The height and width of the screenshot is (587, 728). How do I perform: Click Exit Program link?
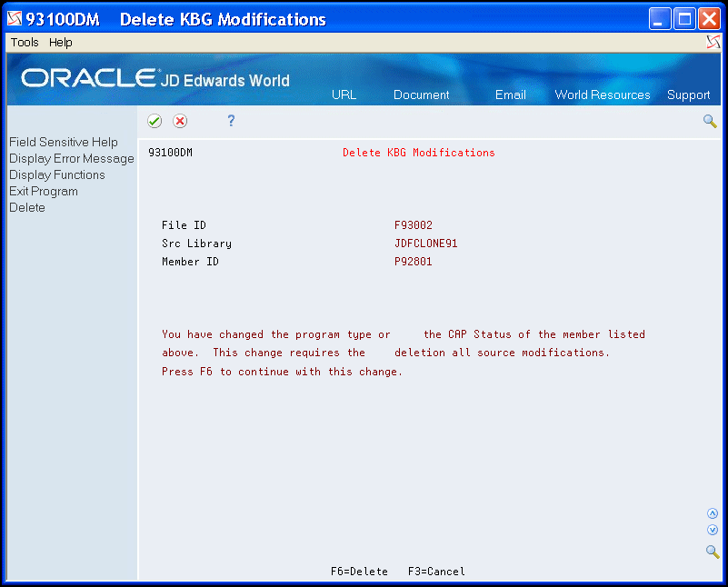pyautogui.click(x=44, y=191)
